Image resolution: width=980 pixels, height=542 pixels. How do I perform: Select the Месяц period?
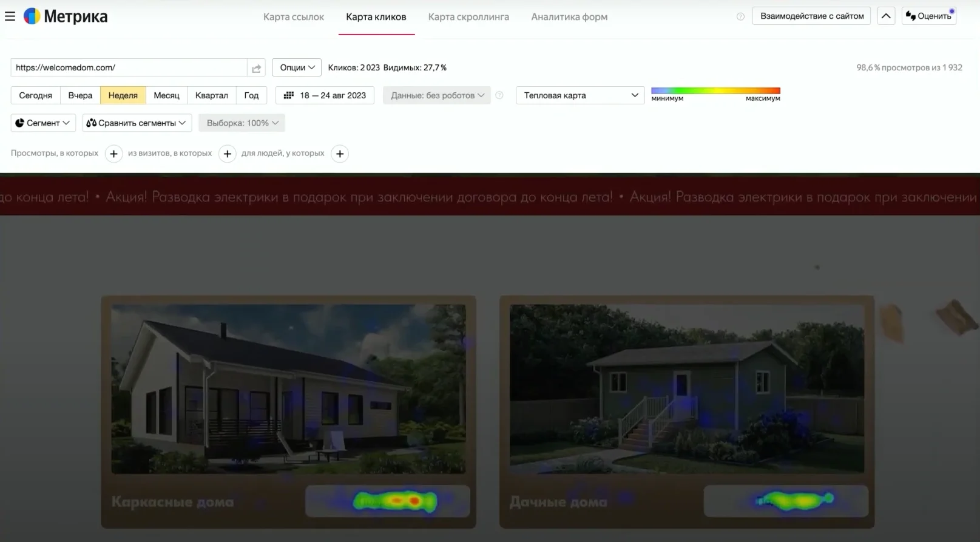(x=166, y=95)
